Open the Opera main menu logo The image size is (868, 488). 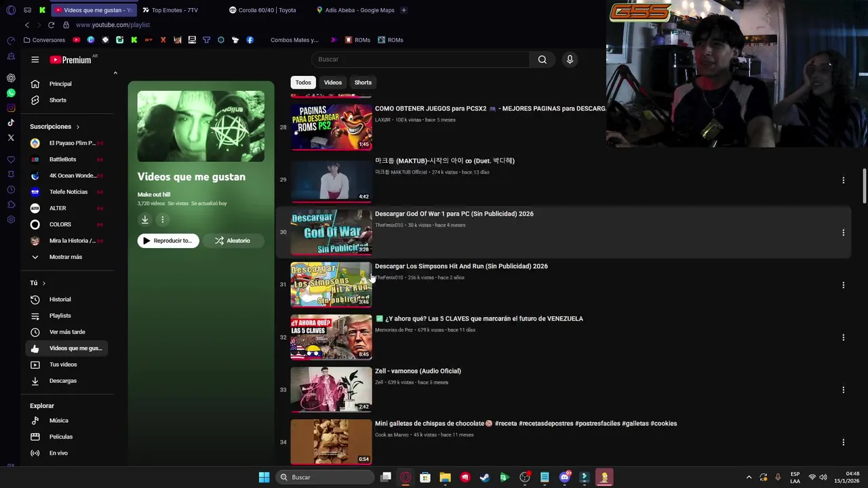(x=11, y=10)
